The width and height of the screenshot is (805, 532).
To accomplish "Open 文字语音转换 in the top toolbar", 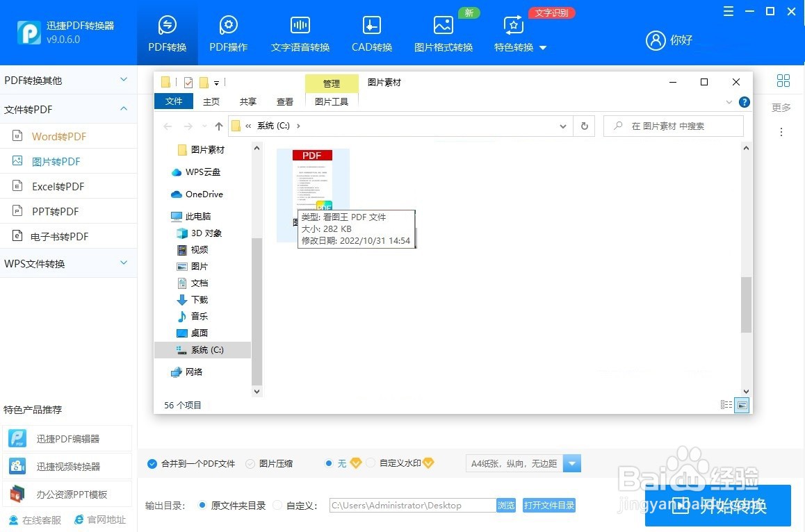I will (x=300, y=34).
